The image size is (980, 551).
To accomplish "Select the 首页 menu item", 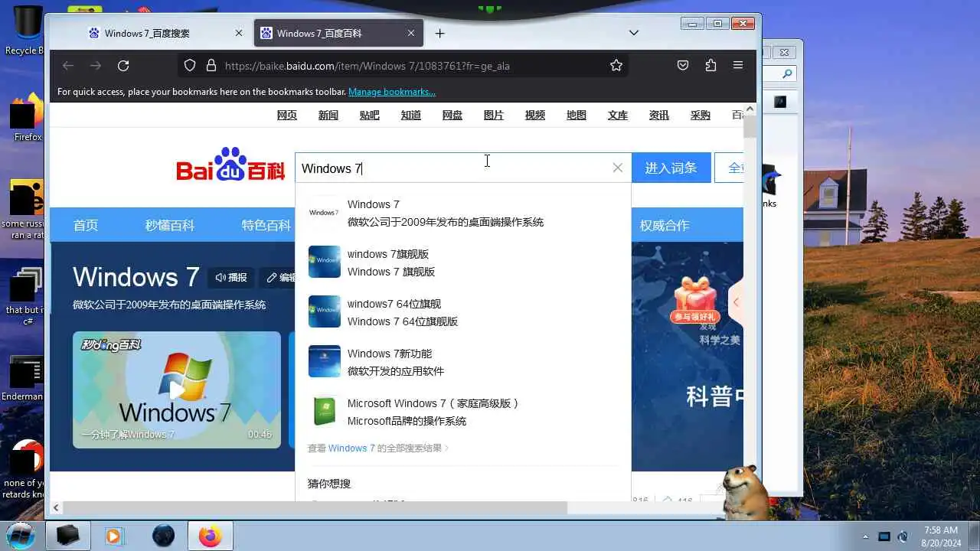I will coord(86,225).
